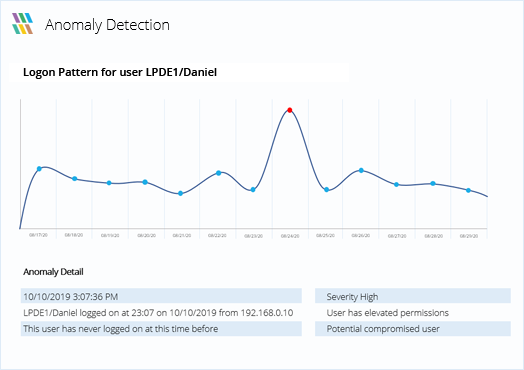Click the Logon Pattern for user LPDE1/Daniel heading

[120, 72]
